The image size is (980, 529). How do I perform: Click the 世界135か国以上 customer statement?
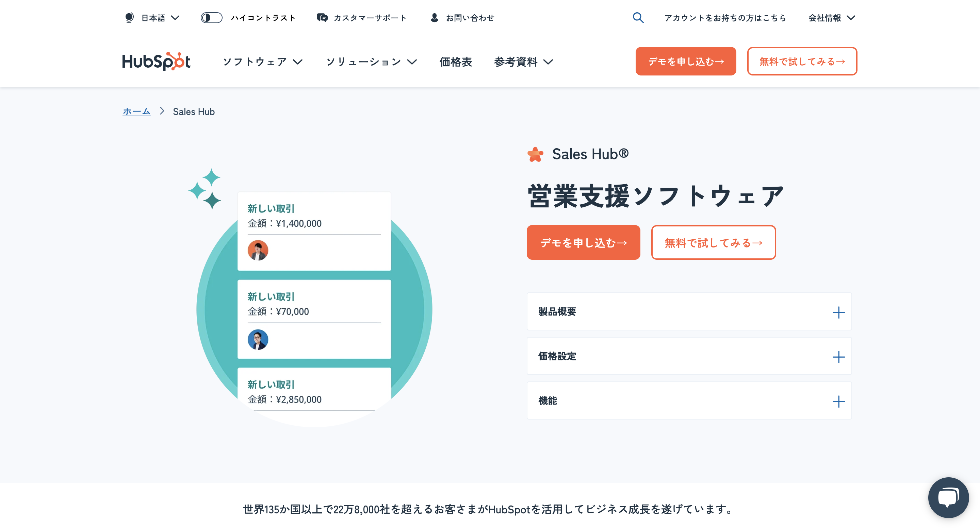pyautogui.click(x=489, y=509)
